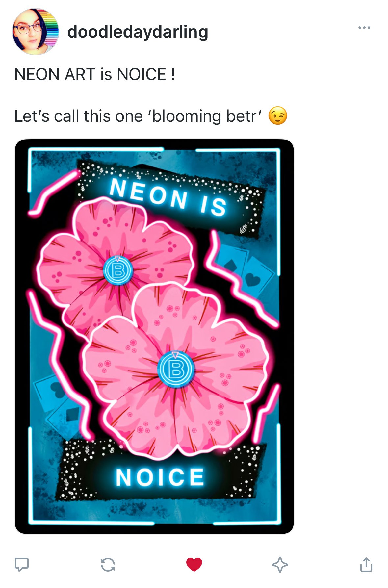The width and height of the screenshot is (388, 588).
Task: Open the three-dot more options menu
Action: (364, 28)
